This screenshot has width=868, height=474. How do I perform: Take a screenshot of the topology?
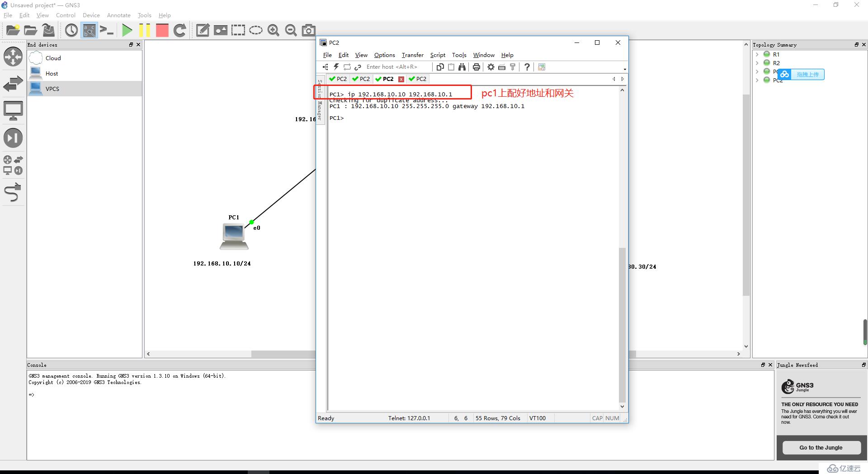coord(308,30)
